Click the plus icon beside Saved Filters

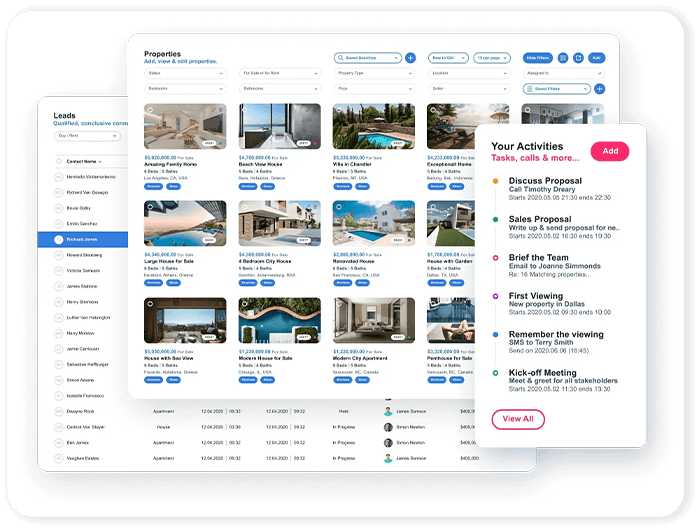tap(600, 89)
